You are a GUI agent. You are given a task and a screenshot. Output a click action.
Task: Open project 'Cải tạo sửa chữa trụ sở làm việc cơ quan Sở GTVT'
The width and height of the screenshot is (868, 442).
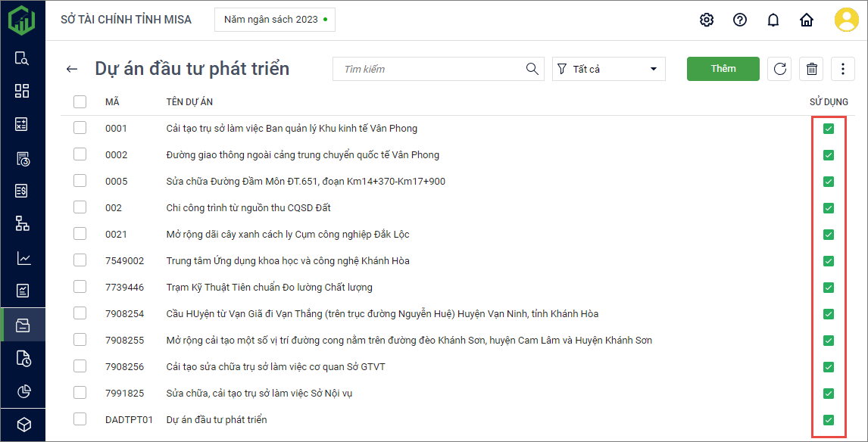[277, 367]
